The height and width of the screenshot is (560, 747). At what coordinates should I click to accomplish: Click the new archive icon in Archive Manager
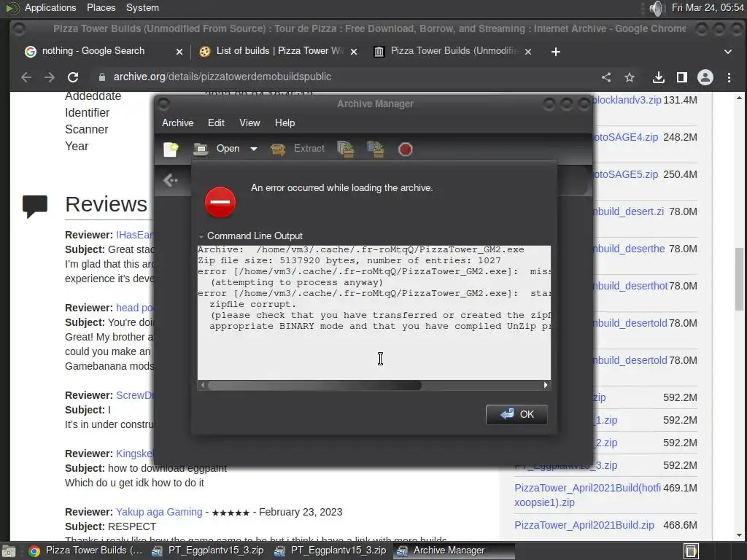[x=171, y=149]
